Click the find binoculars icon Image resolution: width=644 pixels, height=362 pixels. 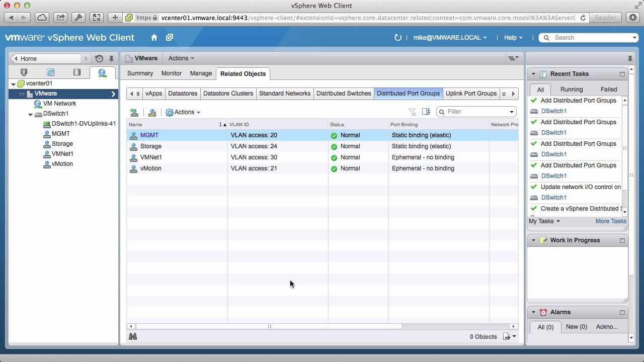click(133, 336)
